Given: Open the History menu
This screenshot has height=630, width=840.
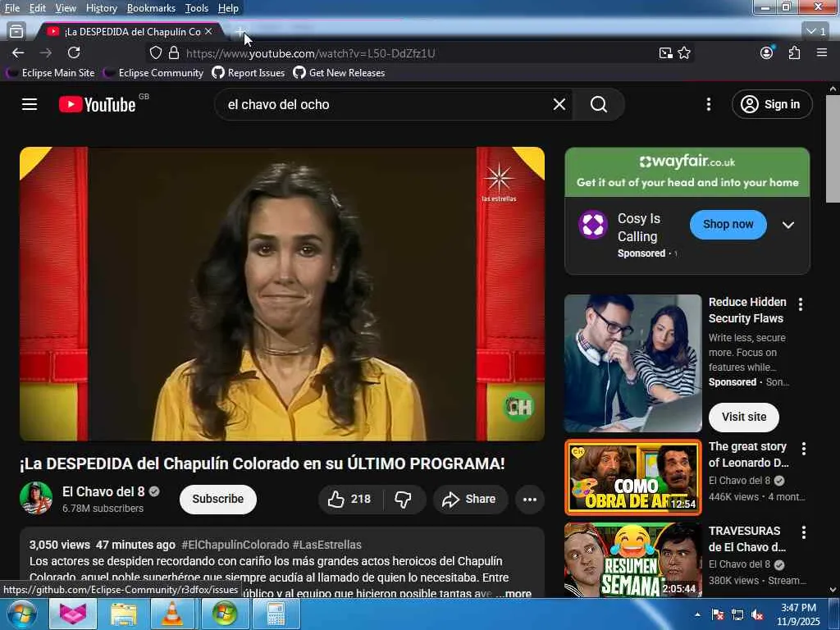Looking at the screenshot, I should coord(101,8).
